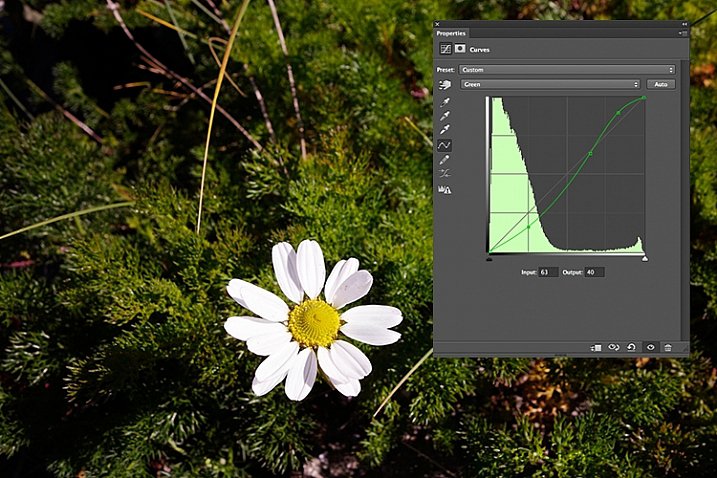Select the Properties tab

[x=451, y=33]
